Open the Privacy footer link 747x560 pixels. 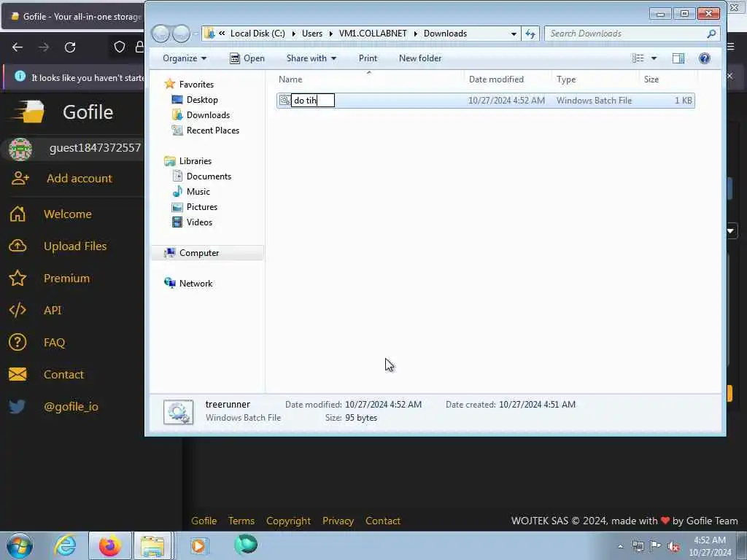pos(338,521)
